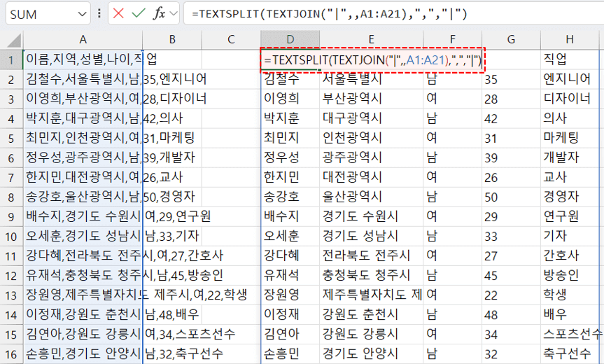Click cell F8 containing 남 in 송강호 row
The image size is (604, 364).
[x=453, y=197]
